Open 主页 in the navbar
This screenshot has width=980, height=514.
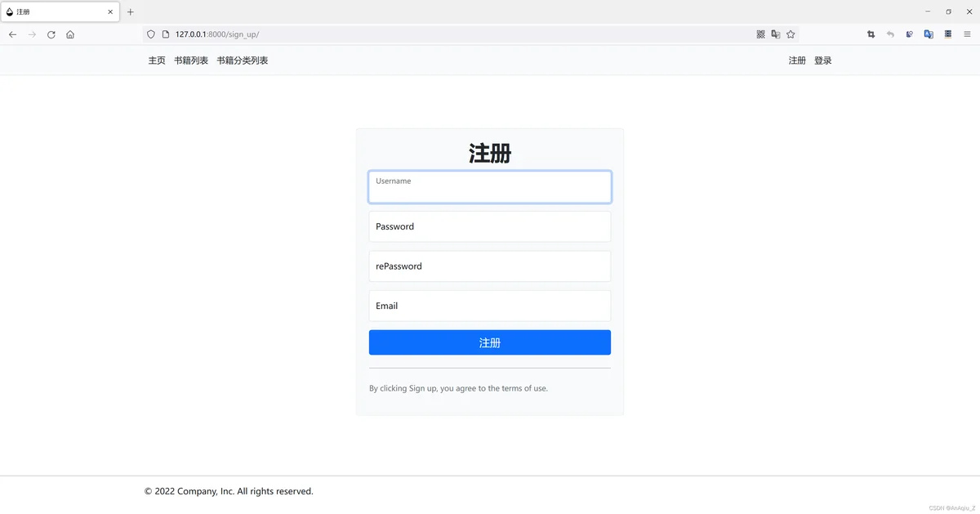click(157, 60)
